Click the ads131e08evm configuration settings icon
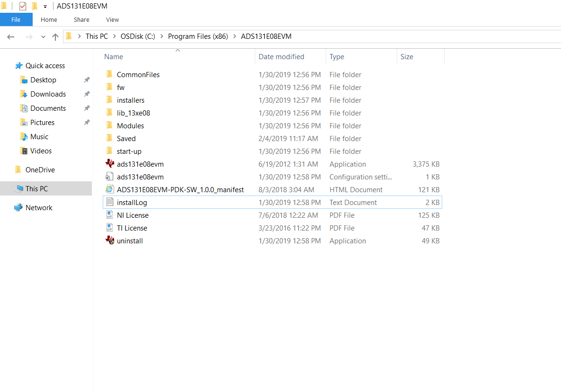The height and width of the screenshot is (392, 561). (109, 177)
